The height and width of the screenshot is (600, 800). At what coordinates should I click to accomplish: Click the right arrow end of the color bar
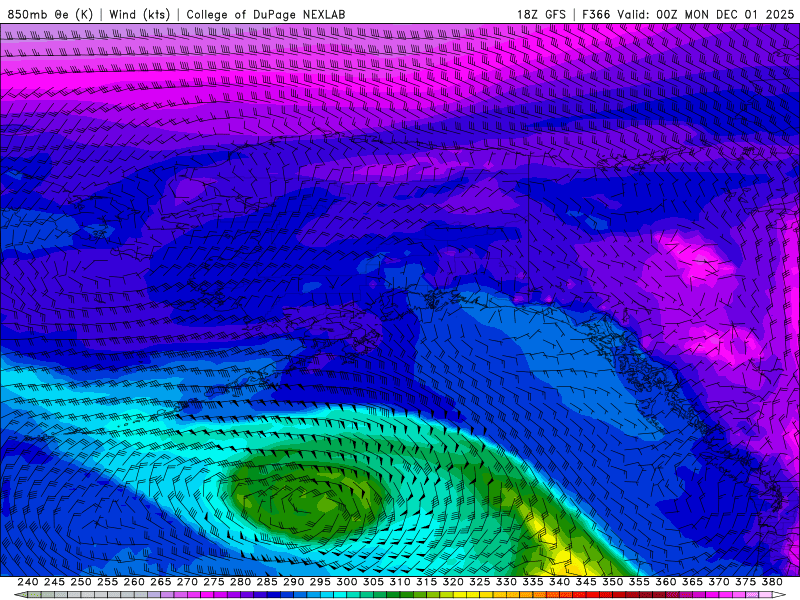click(779, 595)
